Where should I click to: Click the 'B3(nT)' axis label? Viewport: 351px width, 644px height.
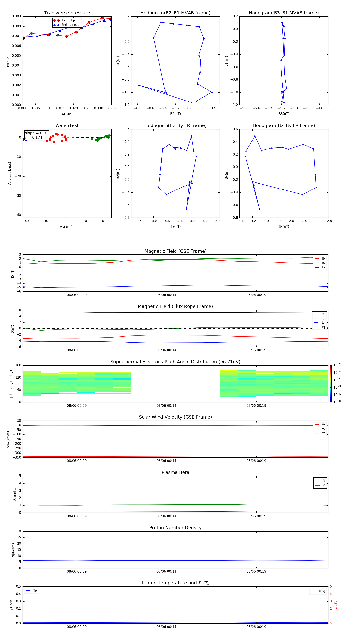click(284, 114)
